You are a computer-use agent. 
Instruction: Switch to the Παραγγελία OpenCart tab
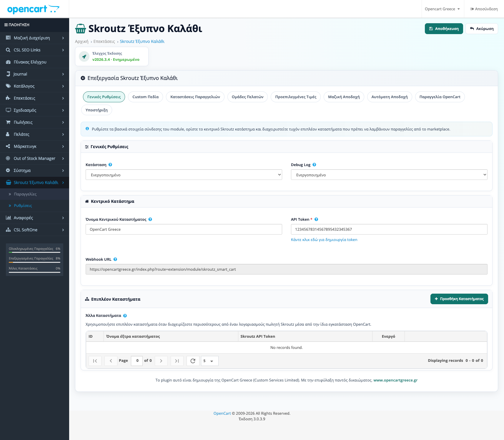440,97
